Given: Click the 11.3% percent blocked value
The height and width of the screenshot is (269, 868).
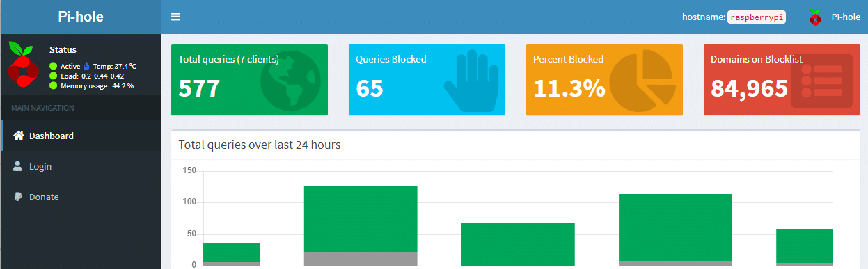Looking at the screenshot, I should pyautogui.click(x=569, y=88).
